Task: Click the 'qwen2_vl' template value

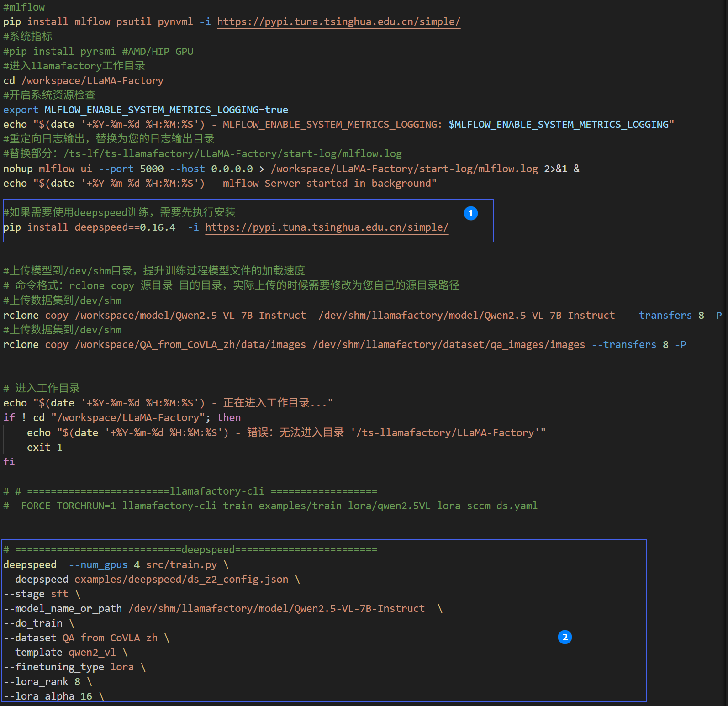Action: 92,653
